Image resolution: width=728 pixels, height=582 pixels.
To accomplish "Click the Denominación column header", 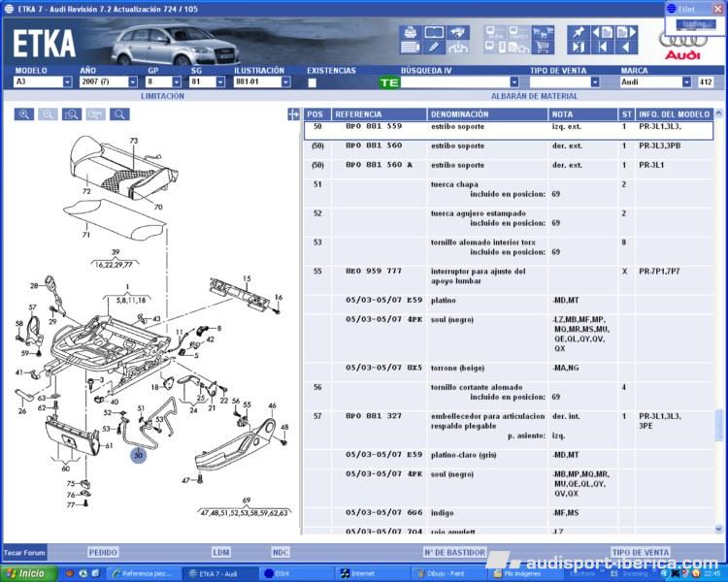I will click(x=487, y=114).
